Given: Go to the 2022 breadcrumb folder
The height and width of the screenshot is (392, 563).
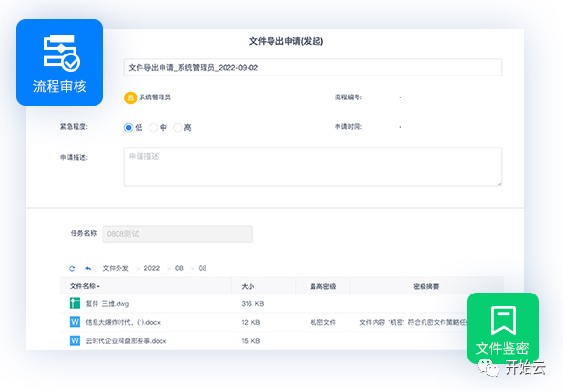Looking at the screenshot, I should (x=152, y=268).
